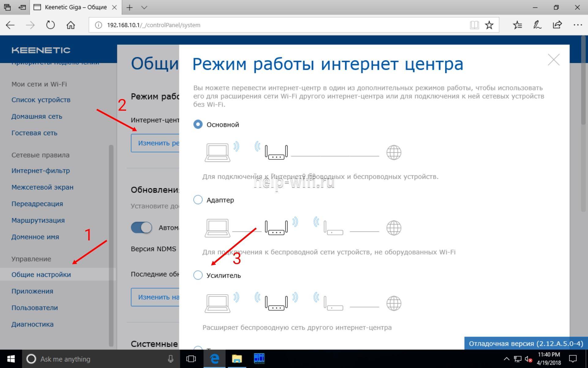This screenshot has width=588, height=368.
Task: Open Список устройств in sidebar
Action: pyautogui.click(x=41, y=100)
